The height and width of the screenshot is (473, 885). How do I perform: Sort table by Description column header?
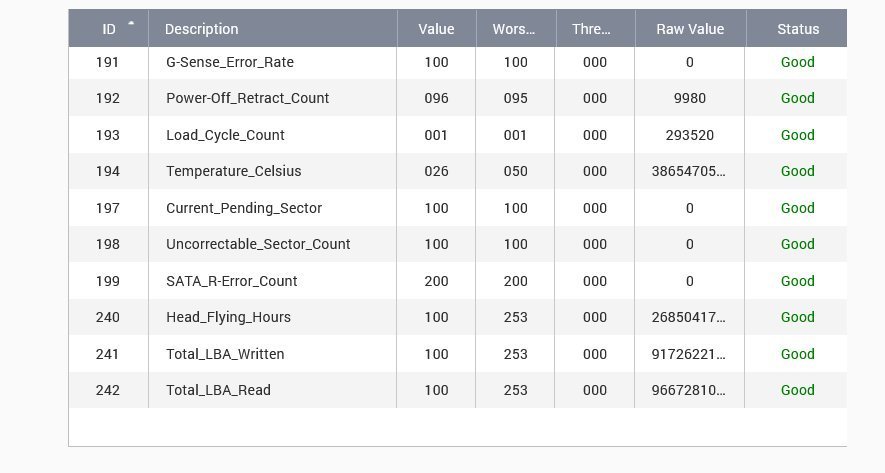[x=201, y=29]
